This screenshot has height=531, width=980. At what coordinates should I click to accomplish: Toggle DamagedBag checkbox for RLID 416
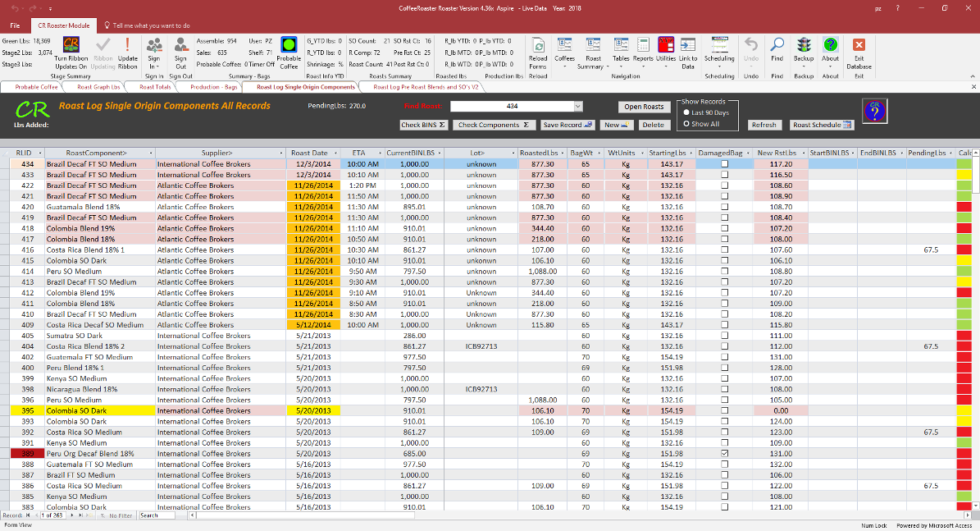click(x=724, y=249)
